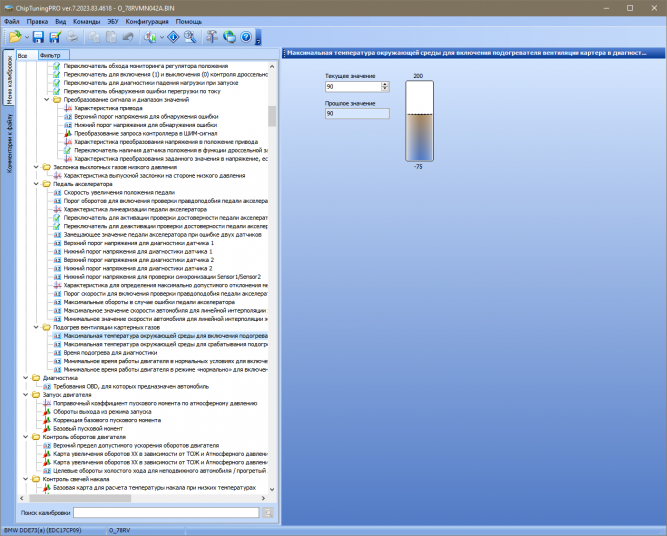Select 'Характеристика линеаризации педали акселератора'
This screenshot has width=667, height=536.
[x=135, y=209]
